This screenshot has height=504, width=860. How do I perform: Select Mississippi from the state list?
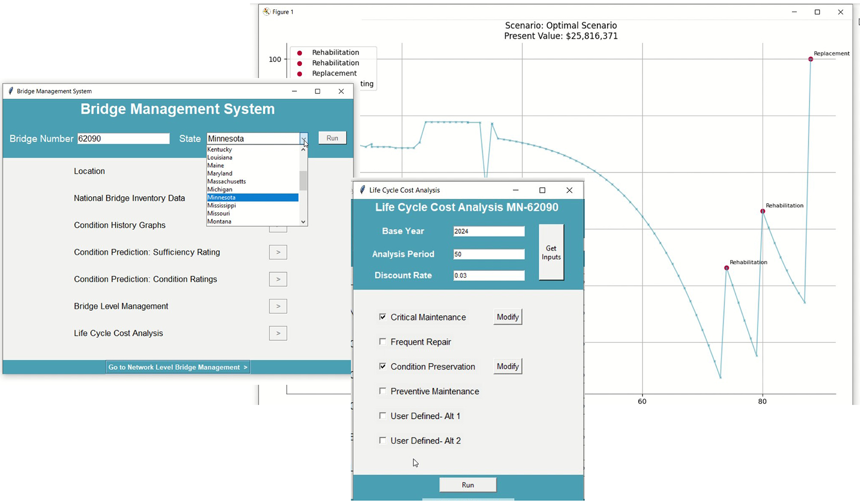[252, 205]
